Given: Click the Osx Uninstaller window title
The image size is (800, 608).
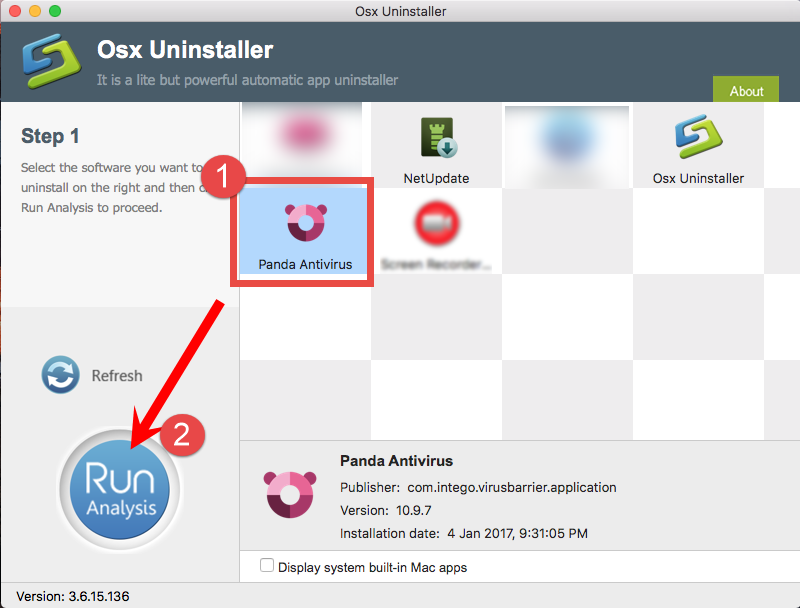Looking at the screenshot, I should 400,11.
